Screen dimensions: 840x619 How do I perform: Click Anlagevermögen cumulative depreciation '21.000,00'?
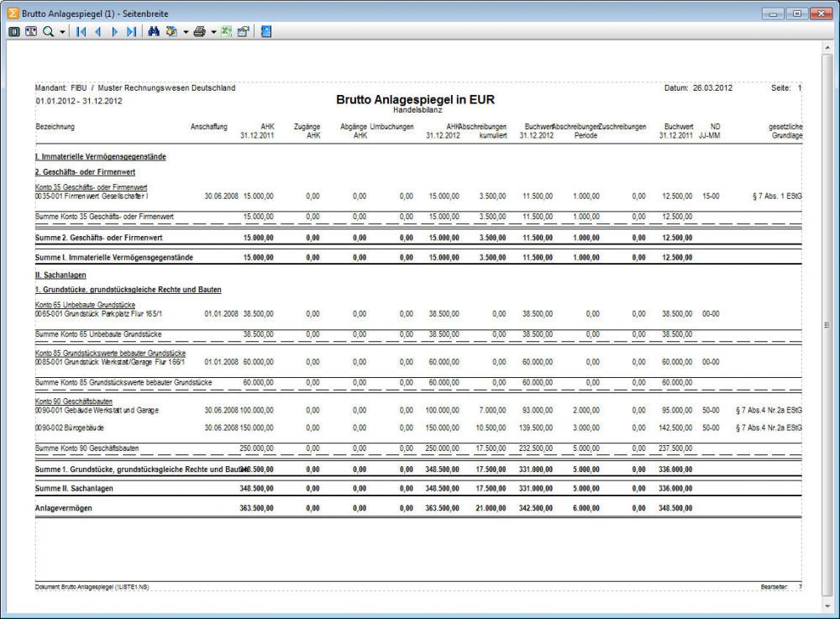[x=491, y=508]
